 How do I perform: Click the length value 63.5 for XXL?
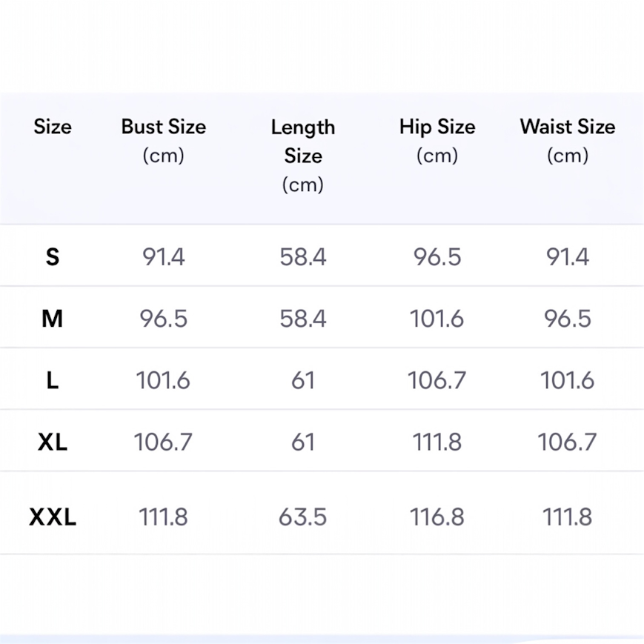(303, 517)
